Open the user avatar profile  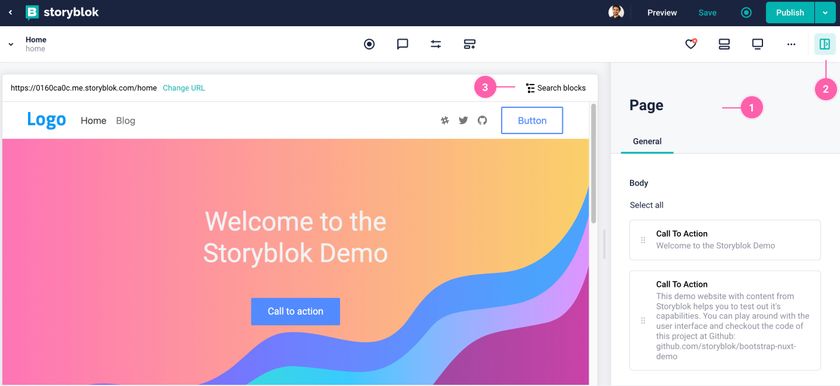click(x=616, y=12)
